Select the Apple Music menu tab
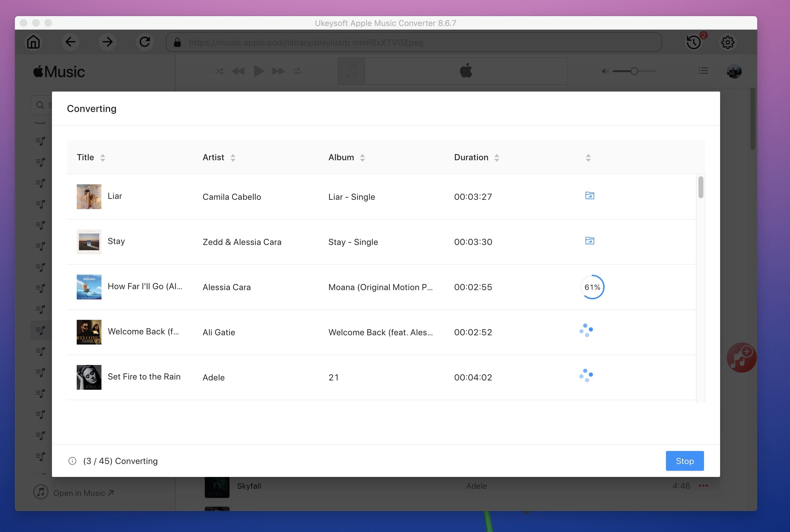 [x=59, y=71]
